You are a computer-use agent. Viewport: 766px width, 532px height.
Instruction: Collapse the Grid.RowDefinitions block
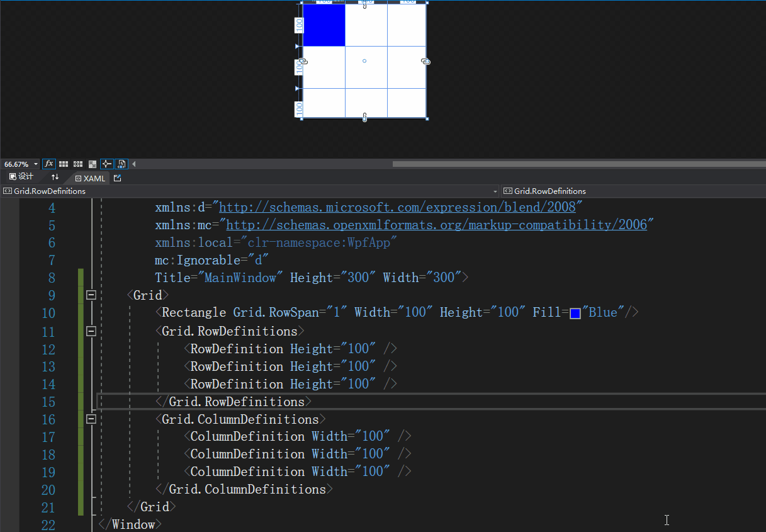(91, 331)
